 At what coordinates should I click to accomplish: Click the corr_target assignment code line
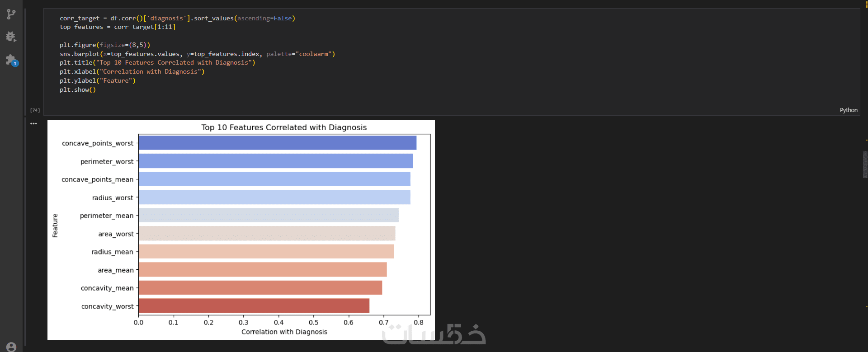coord(177,19)
